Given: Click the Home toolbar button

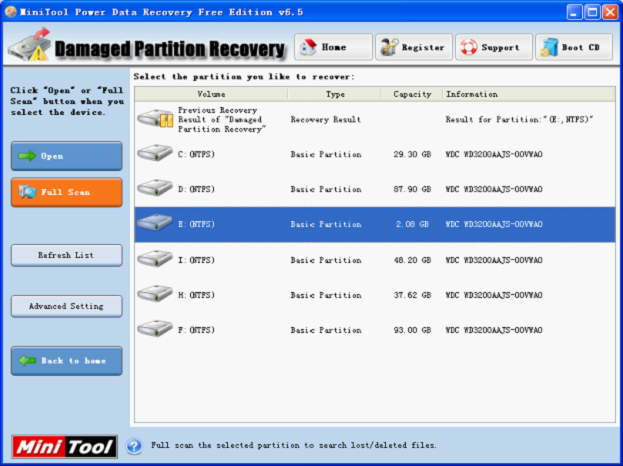Looking at the screenshot, I should point(333,47).
